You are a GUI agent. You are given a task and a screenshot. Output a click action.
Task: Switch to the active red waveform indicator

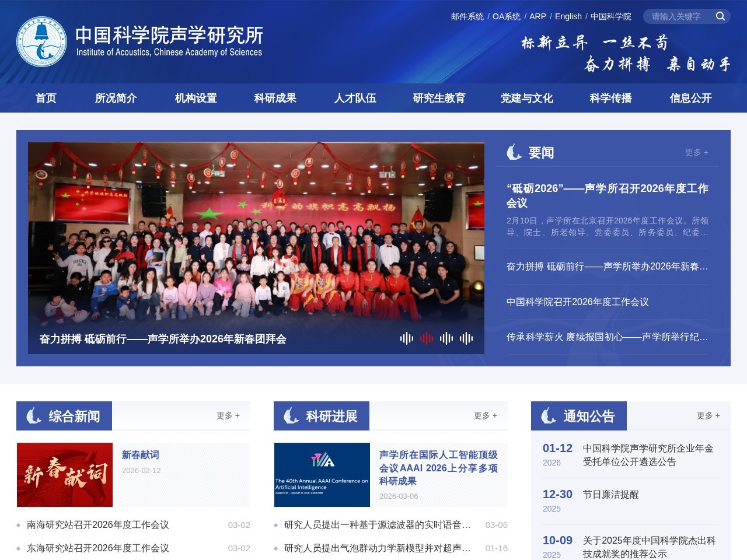[x=427, y=338]
